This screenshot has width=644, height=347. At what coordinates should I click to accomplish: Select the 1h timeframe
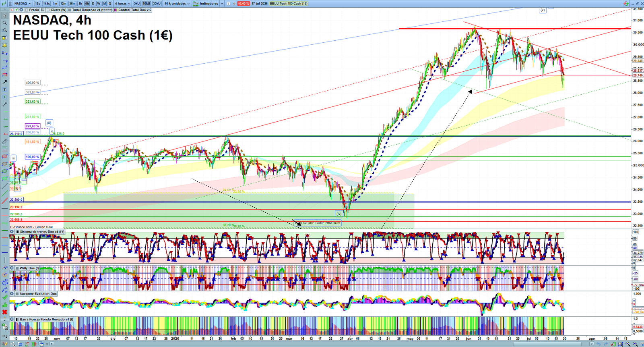[x=80, y=4]
